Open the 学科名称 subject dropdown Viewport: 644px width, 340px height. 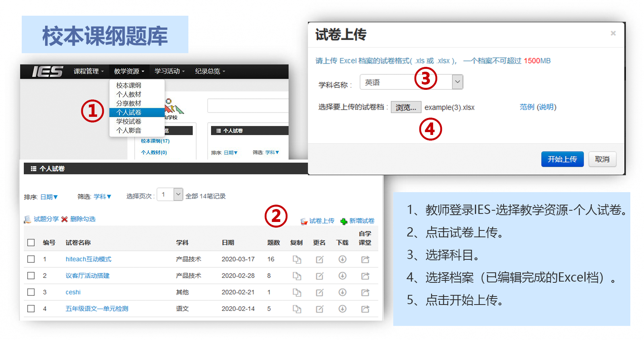coord(457,82)
